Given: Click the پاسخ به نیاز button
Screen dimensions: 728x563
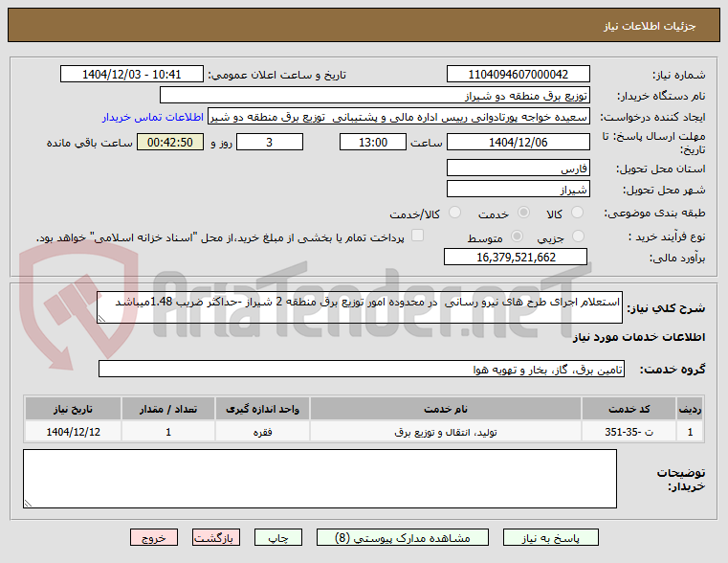Looking at the screenshot, I should click(551, 537).
